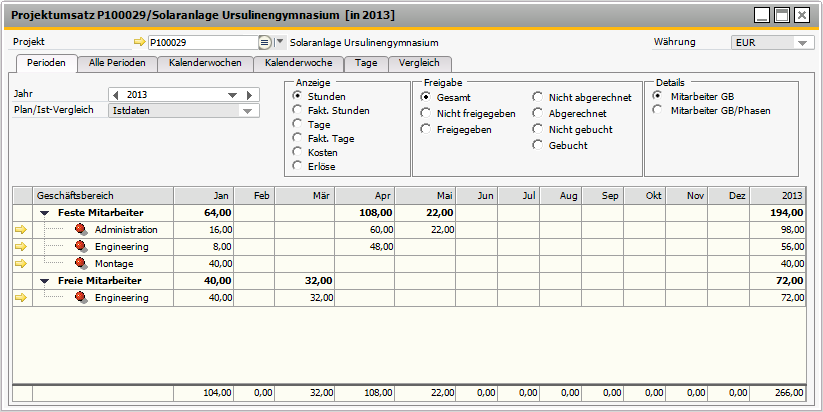Viewport: 823px width, 412px height.
Task: Go to previous year with left arrow
Action: (x=115, y=95)
